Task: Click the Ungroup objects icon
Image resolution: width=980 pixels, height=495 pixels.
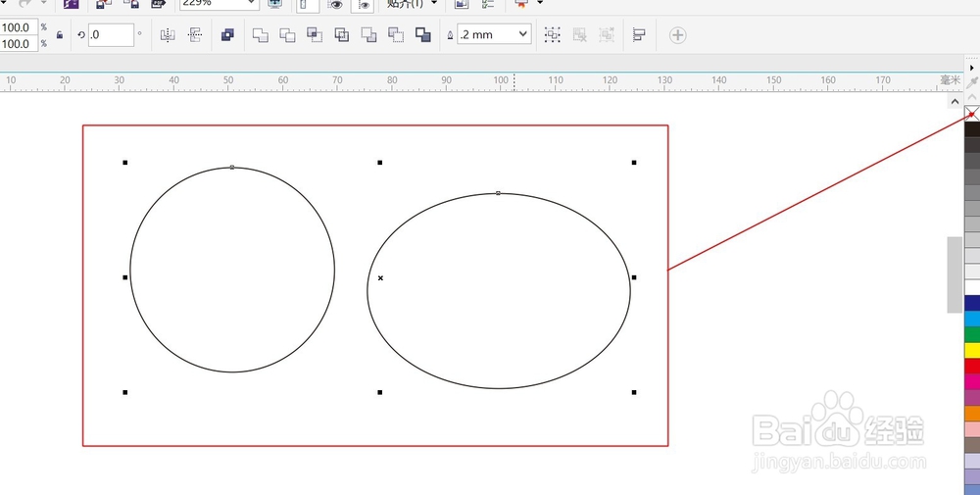Action: pos(579,35)
